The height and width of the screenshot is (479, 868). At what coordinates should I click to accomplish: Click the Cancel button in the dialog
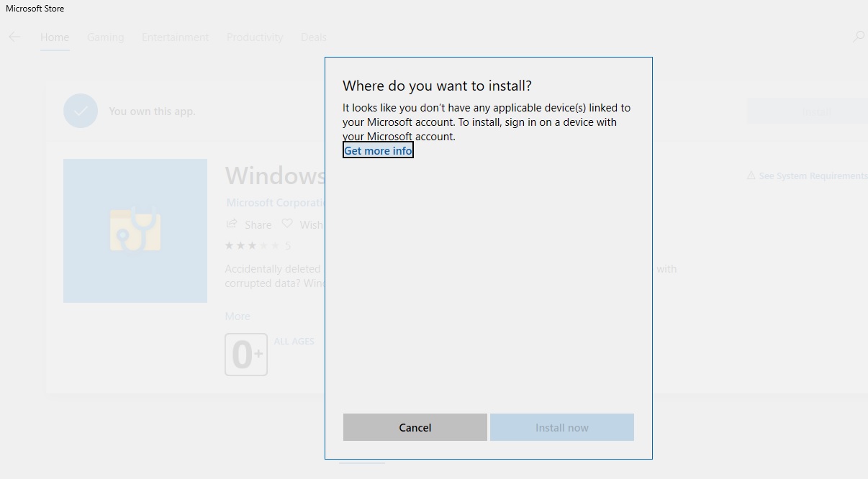[x=415, y=427]
